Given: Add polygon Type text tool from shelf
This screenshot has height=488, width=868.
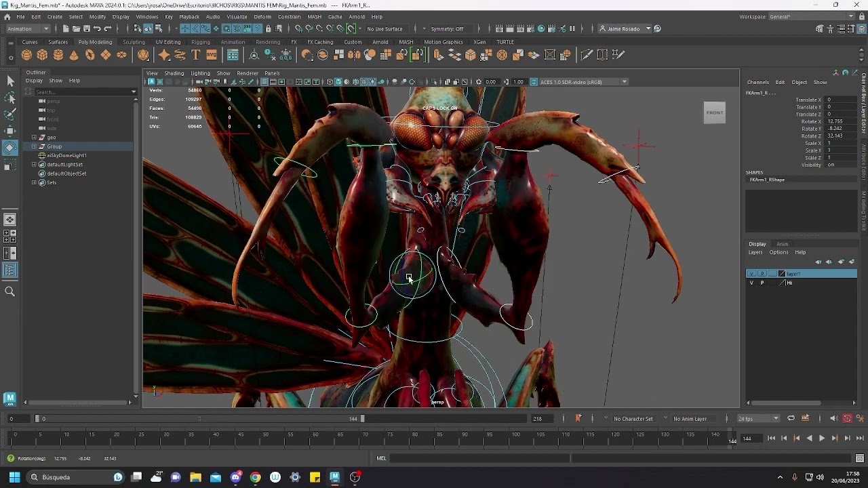Looking at the screenshot, I should (195, 55).
